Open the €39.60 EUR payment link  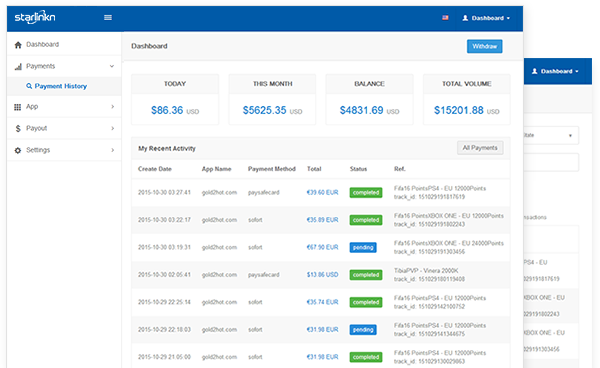322,192
